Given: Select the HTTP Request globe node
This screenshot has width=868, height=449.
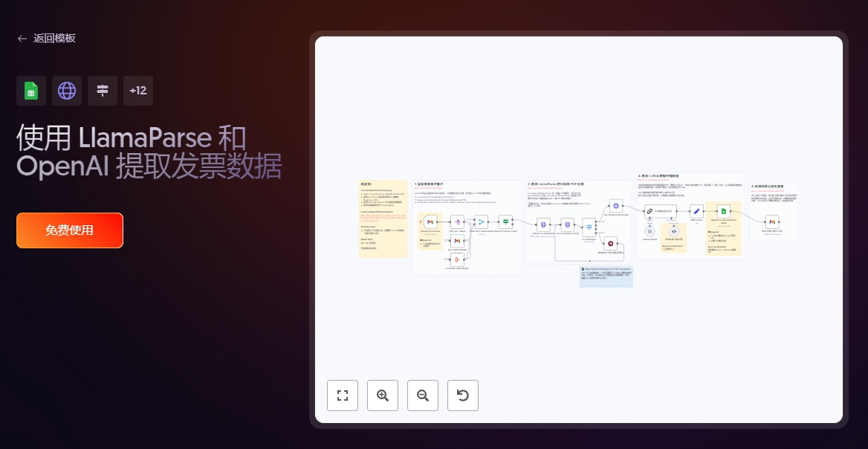Looking at the screenshot, I should tap(543, 224).
